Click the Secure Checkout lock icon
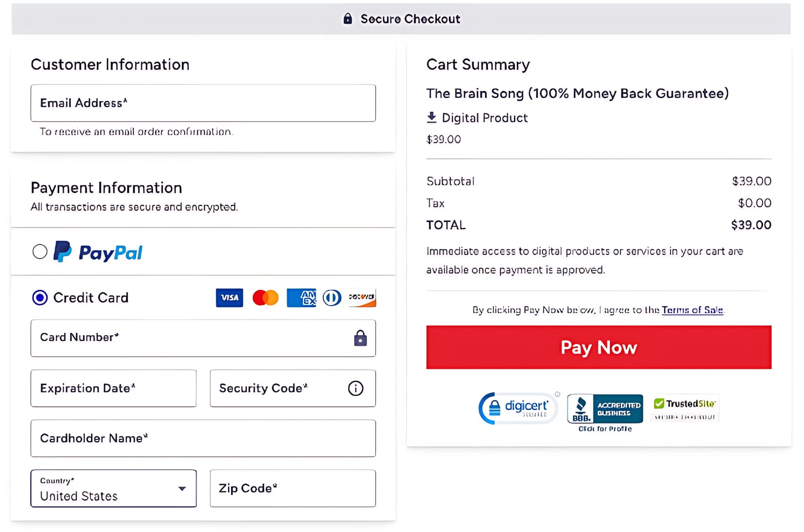Viewport: 804px width, 532px height. [x=348, y=18]
